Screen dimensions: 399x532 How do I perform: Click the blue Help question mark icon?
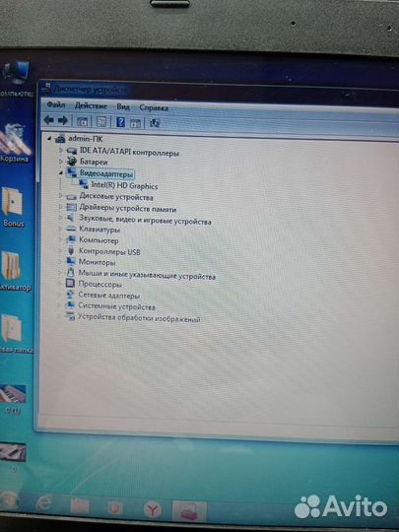[120, 122]
